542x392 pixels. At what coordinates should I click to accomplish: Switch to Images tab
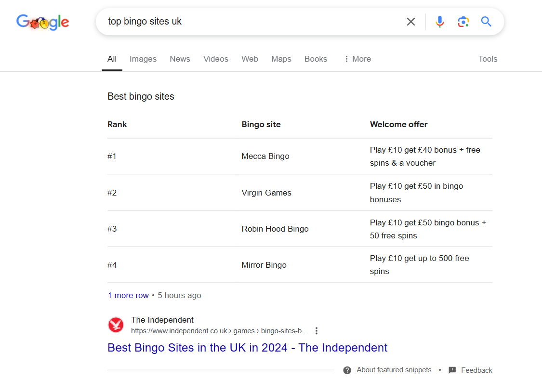(x=143, y=59)
